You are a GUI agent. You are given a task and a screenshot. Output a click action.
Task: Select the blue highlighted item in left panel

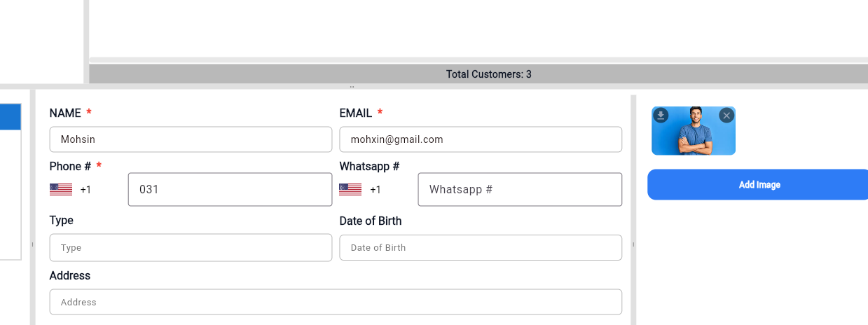click(10, 116)
